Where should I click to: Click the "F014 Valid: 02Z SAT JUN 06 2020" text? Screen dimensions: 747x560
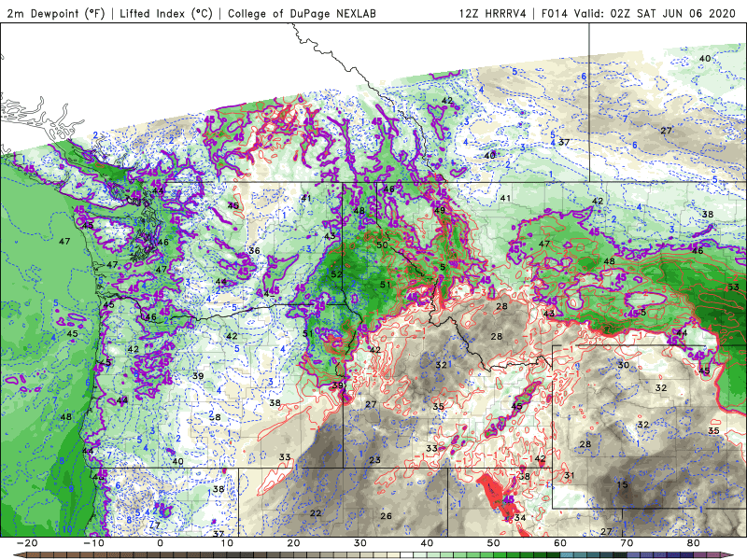coord(639,13)
